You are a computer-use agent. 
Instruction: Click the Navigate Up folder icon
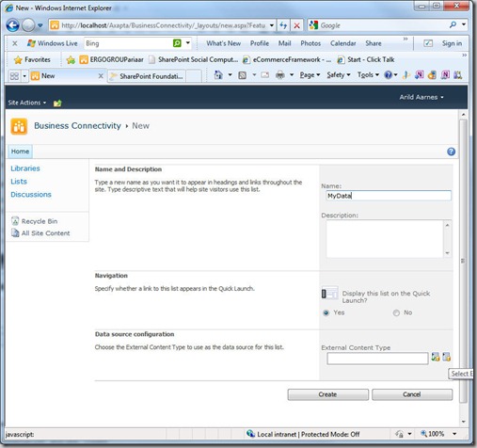pyautogui.click(x=57, y=103)
